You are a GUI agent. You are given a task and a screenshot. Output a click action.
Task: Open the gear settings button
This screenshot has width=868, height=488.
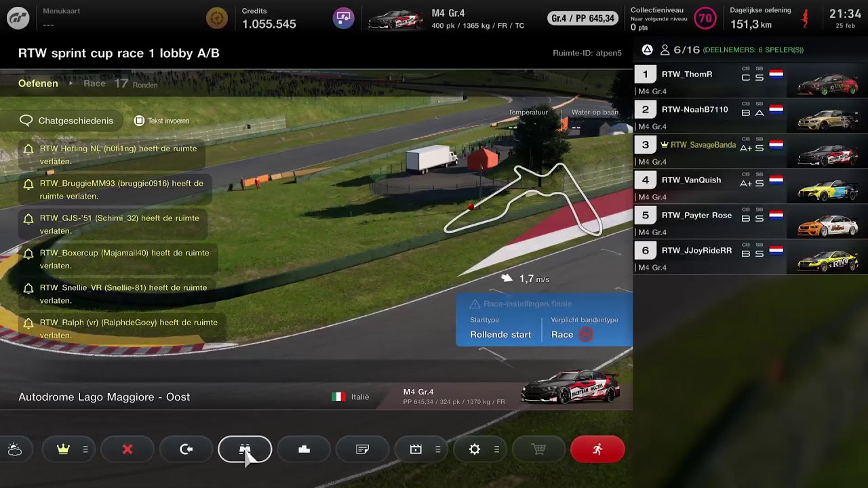[475, 449]
